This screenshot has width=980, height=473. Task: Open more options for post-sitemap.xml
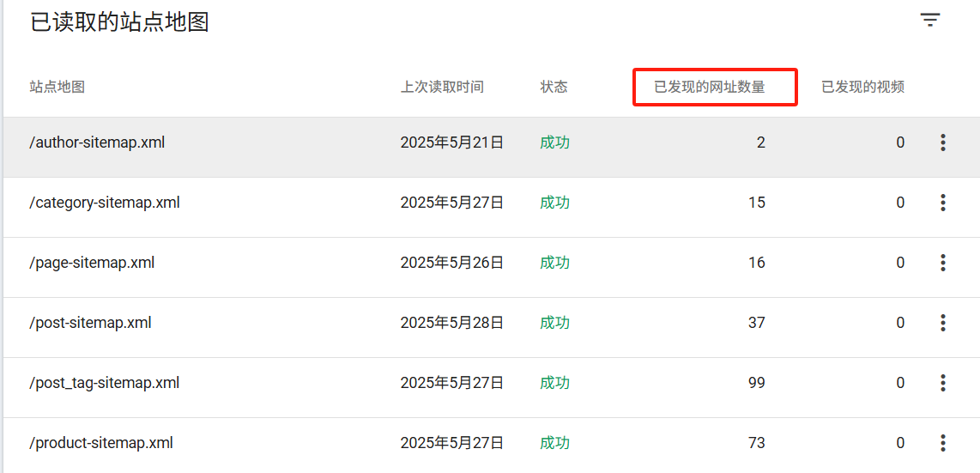942,323
